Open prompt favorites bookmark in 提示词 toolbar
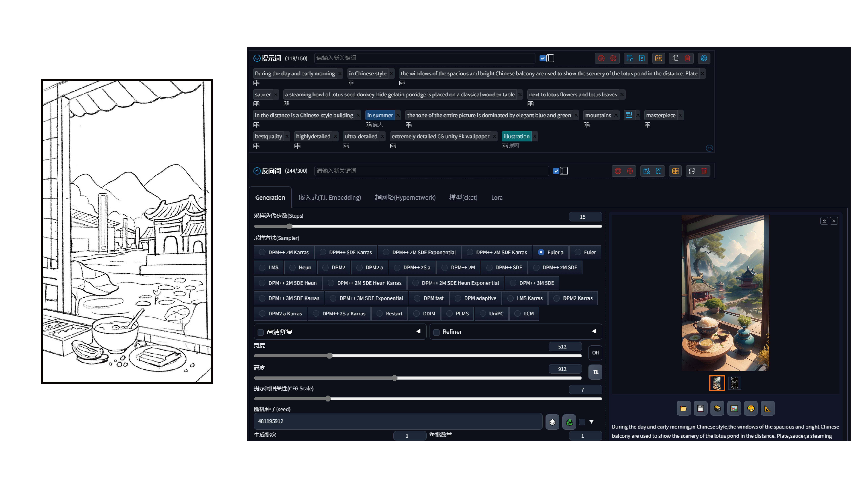Screen dimensions: 868x488 642,58
